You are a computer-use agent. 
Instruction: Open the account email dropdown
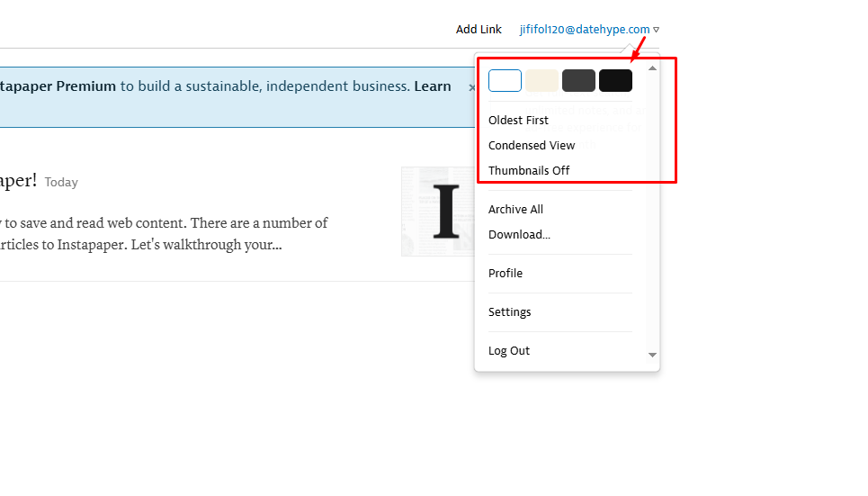[588, 30]
